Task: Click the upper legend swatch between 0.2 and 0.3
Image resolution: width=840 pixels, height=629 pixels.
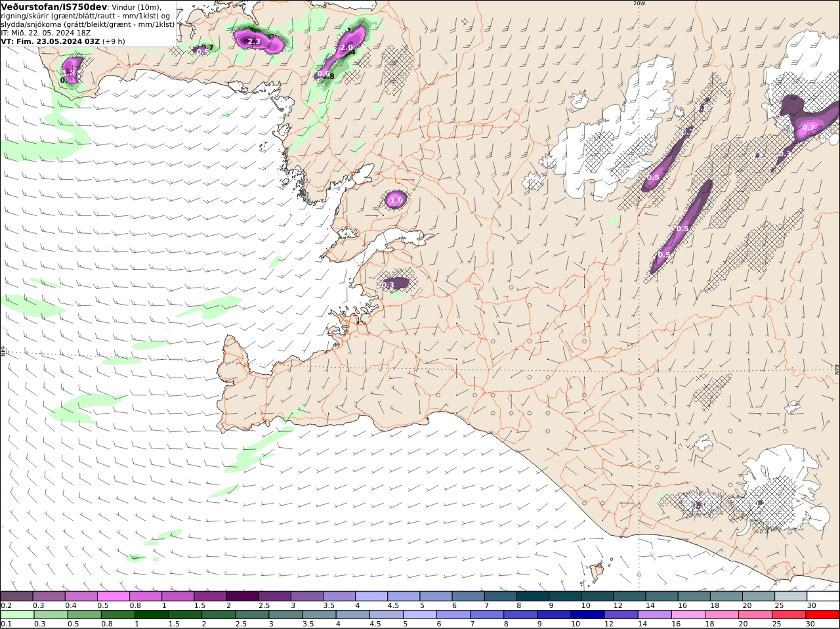Action: (17, 596)
